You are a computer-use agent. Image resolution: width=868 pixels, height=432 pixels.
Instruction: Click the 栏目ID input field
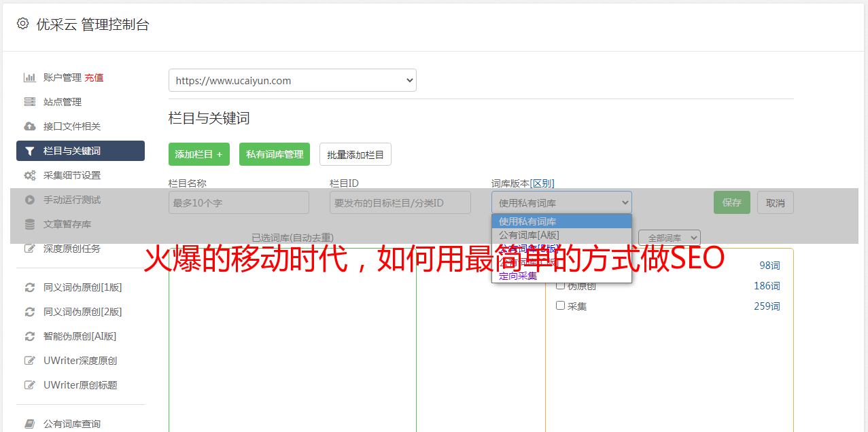(x=400, y=202)
